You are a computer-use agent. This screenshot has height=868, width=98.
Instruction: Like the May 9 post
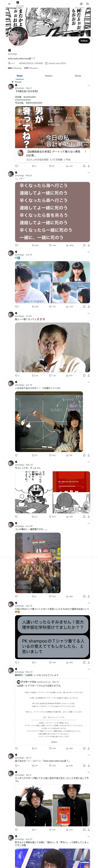point(50,245)
